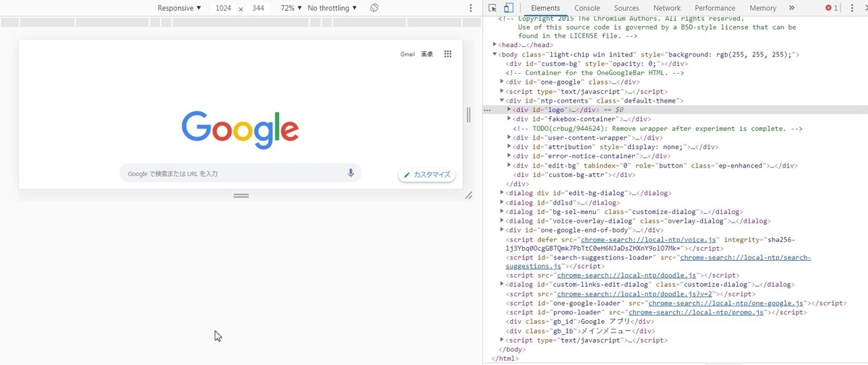Open the 72% zoom dropdown
Screen dimensions: 868x365
[x=291, y=8]
